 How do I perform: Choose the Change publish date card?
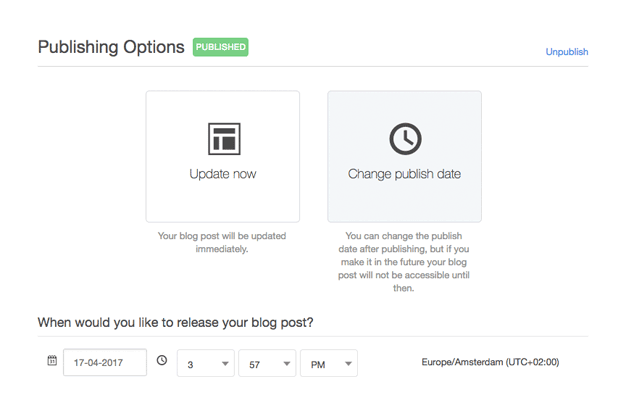(x=404, y=156)
